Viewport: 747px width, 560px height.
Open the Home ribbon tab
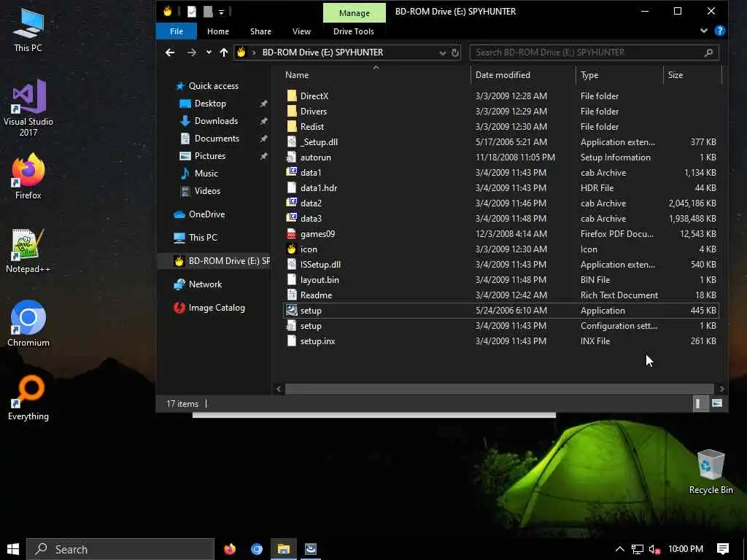(217, 31)
